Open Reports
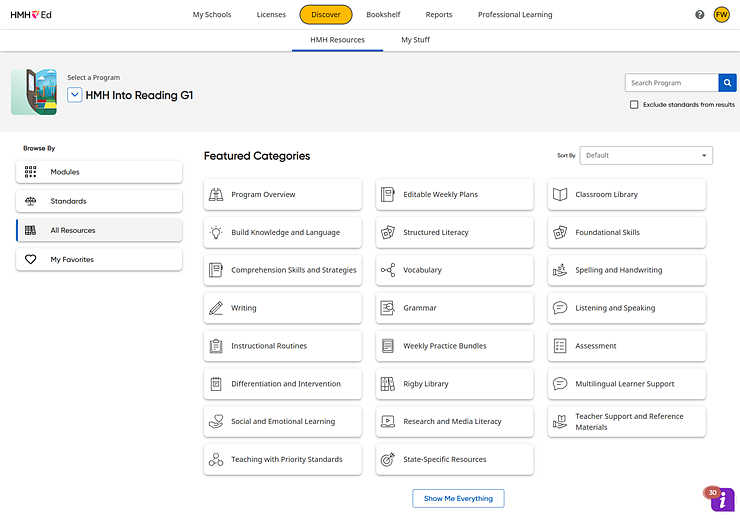 pos(439,15)
